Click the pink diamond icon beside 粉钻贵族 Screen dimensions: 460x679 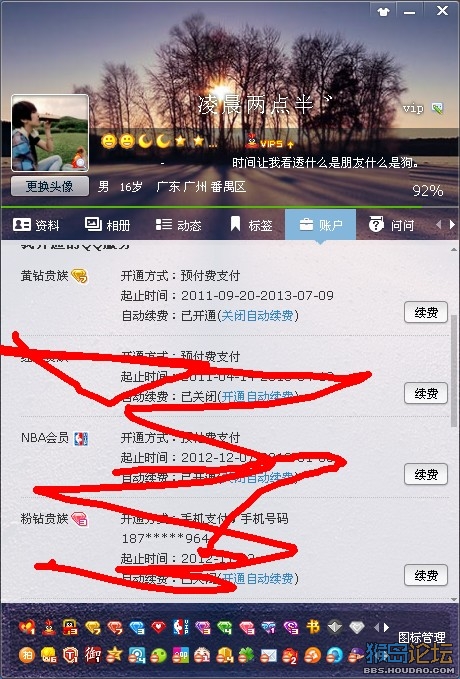[x=80, y=519]
